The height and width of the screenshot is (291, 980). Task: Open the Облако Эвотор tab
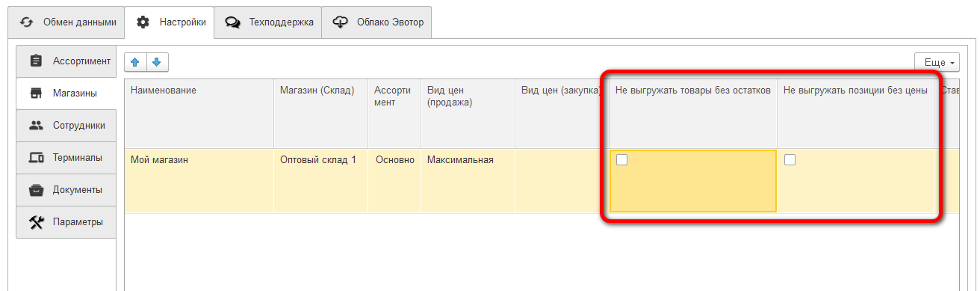pos(377,22)
